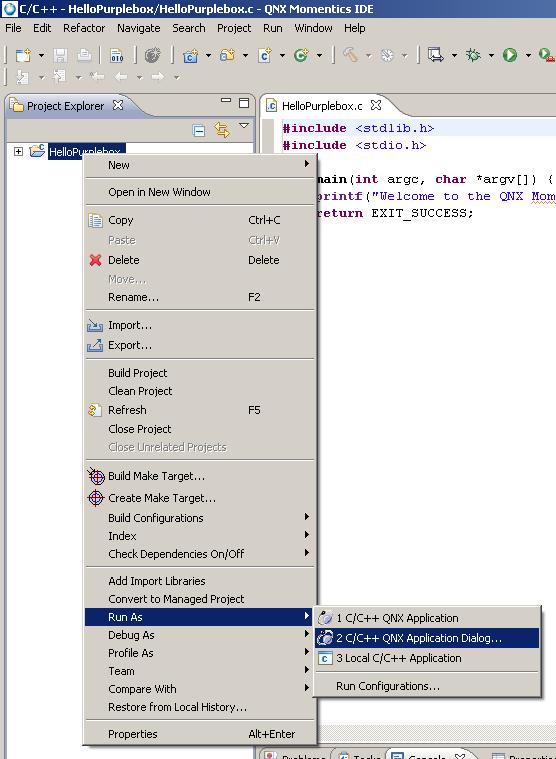The width and height of the screenshot is (556, 759).
Task: Maximize the Project Explorer panel
Action: [x=244, y=103]
